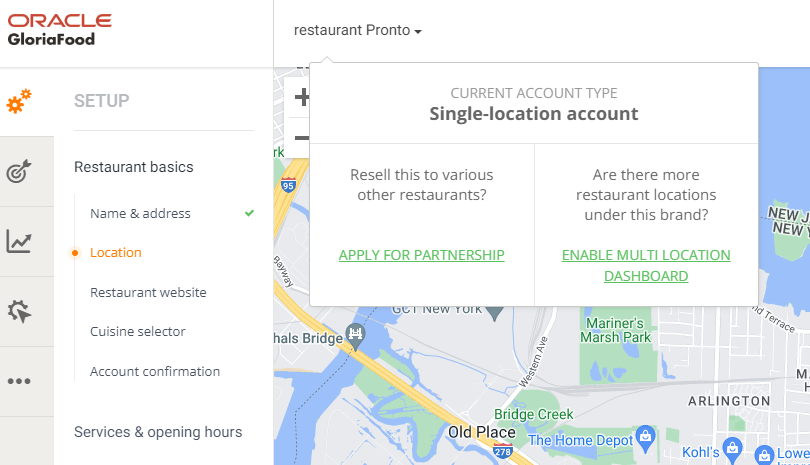The width and height of the screenshot is (810, 465).
Task: Click the Goethals Bridge landmark icon on map
Action: pyautogui.click(x=355, y=336)
